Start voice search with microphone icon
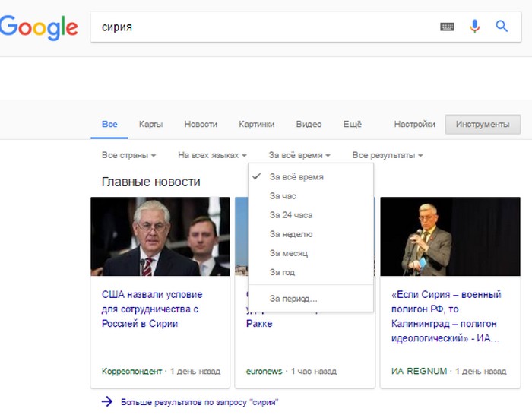Screen dimensions: 532x415 (x=474, y=27)
